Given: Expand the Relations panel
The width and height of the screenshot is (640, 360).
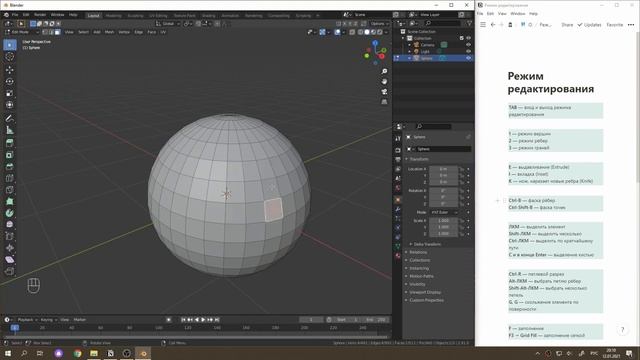Looking at the screenshot, I should tap(418, 252).
